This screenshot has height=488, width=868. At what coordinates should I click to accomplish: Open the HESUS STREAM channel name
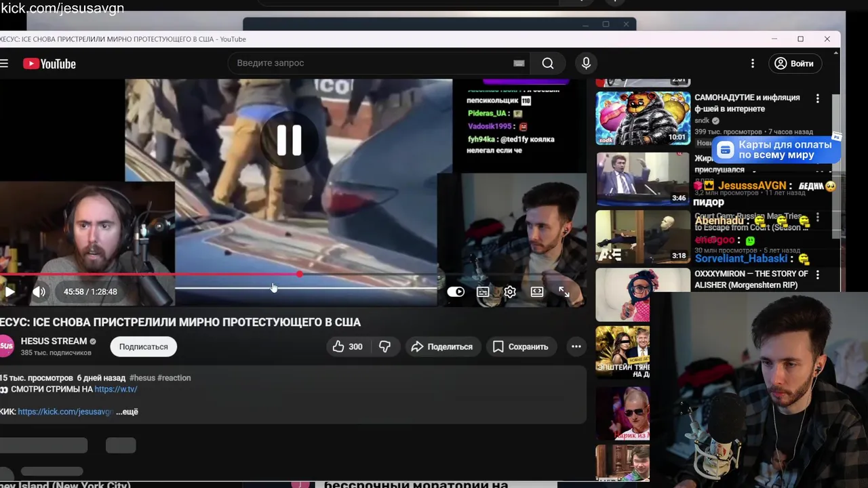(54, 341)
